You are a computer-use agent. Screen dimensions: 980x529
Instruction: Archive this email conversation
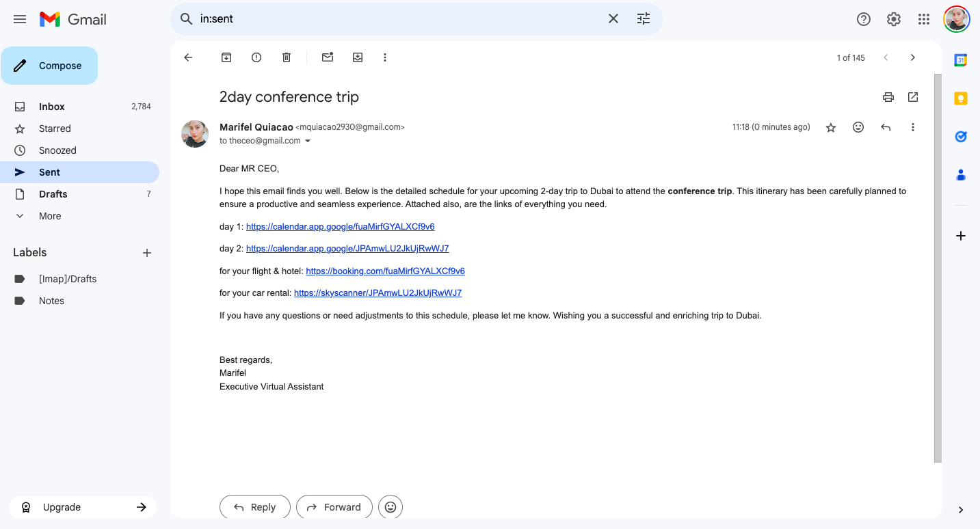(226, 57)
